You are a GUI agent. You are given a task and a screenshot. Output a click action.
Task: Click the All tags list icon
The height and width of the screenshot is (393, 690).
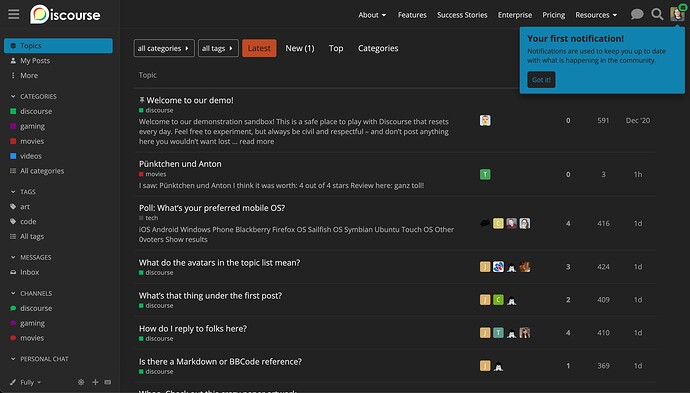(x=13, y=236)
